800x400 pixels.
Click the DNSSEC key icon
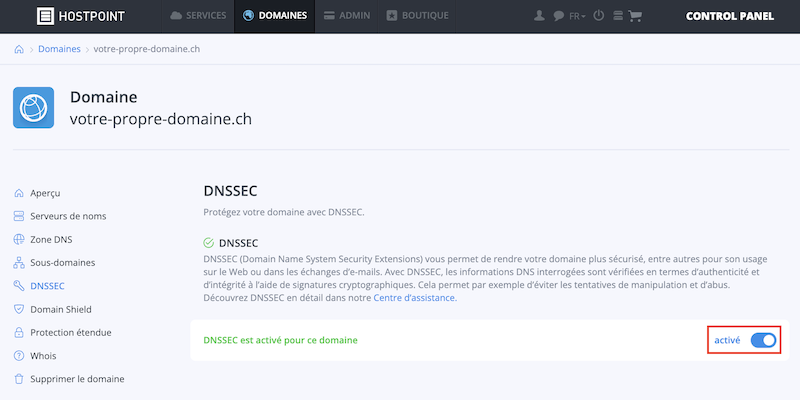point(19,286)
